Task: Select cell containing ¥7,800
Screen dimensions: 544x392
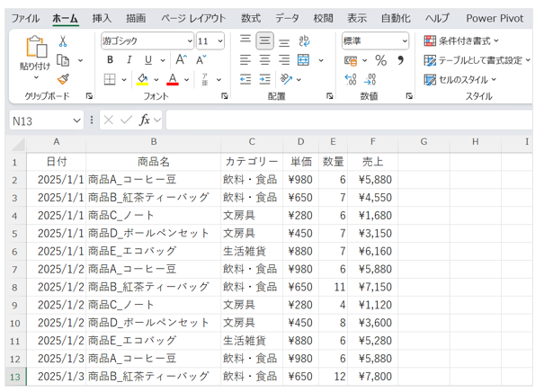Action: (x=373, y=377)
